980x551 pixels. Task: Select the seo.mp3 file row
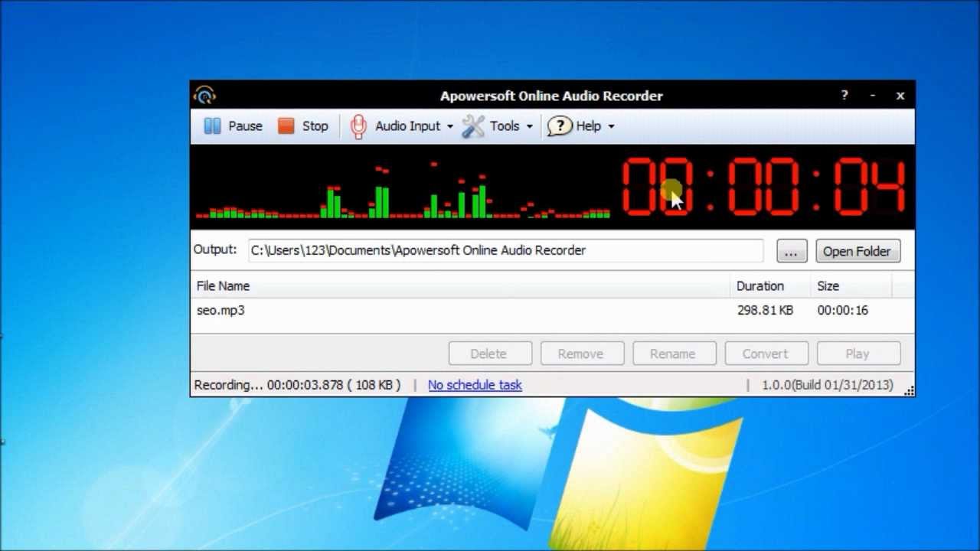click(x=552, y=310)
